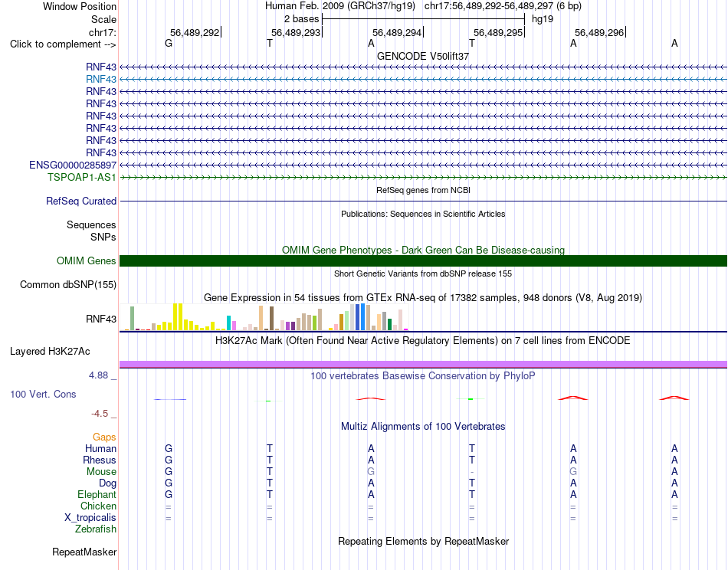This screenshot has height=570, width=728.
Task: Click the Window Position label
Action: (80, 6)
